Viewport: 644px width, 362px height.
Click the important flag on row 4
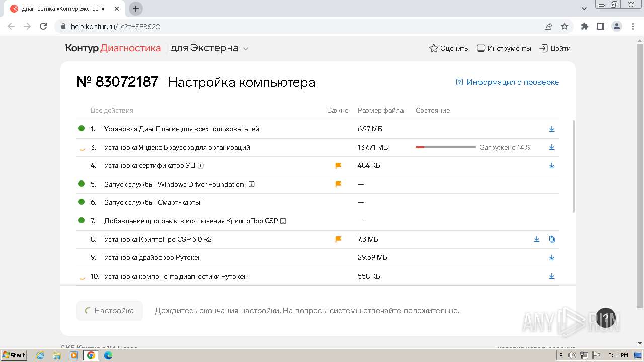coord(338,165)
